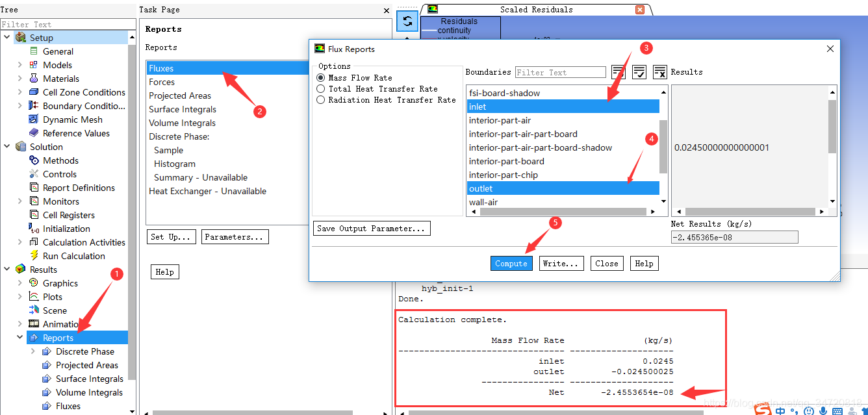Image resolution: width=868 pixels, height=415 pixels.
Task: Click the select all boundaries icon
Action: (x=639, y=72)
